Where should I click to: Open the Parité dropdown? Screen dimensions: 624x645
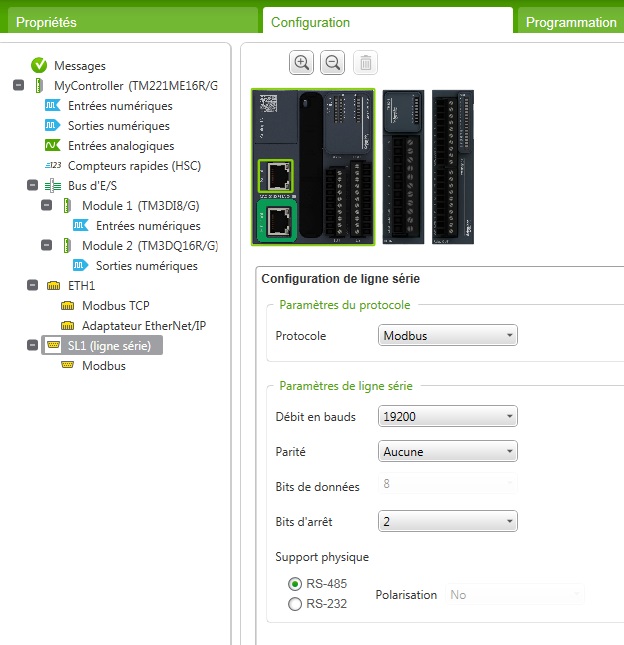pos(448,451)
